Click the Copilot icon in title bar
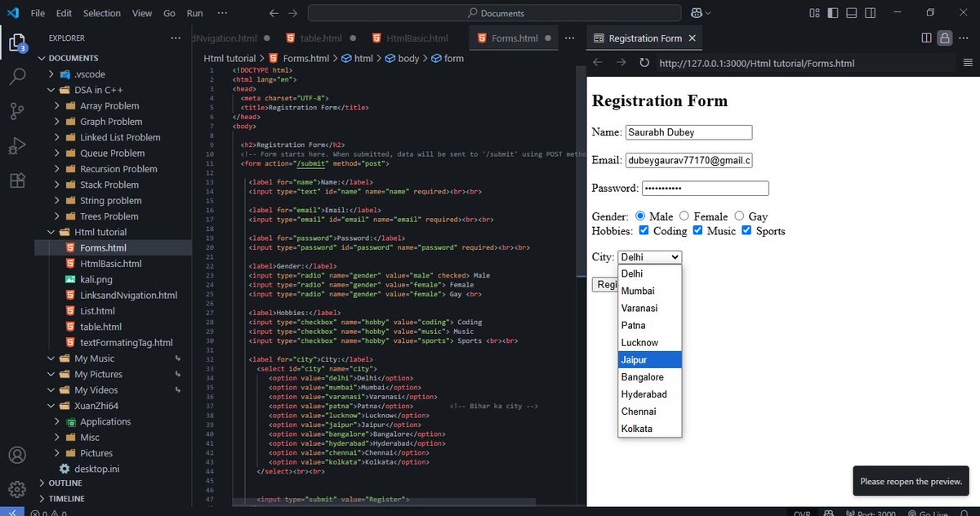This screenshot has width=980, height=516. pos(697,13)
